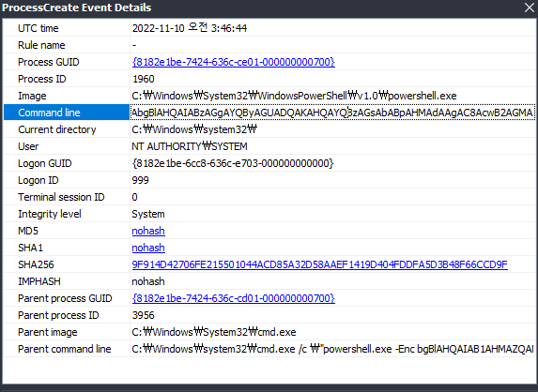Viewport: 538px width, 392px height.
Task: Click the Current directory system32 path value
Action: click(x=194, y=129)
